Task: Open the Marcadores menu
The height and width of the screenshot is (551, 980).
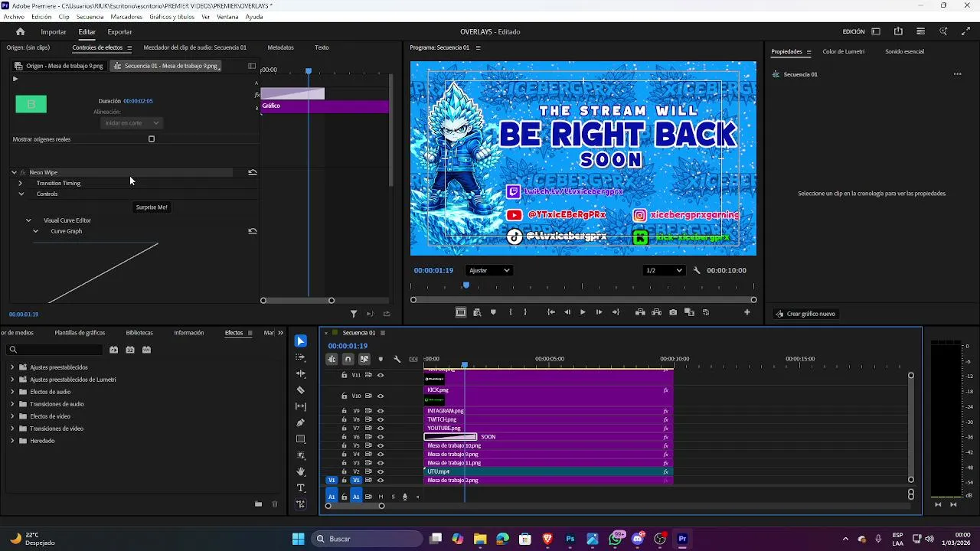Action: click(x=126, y=17)
